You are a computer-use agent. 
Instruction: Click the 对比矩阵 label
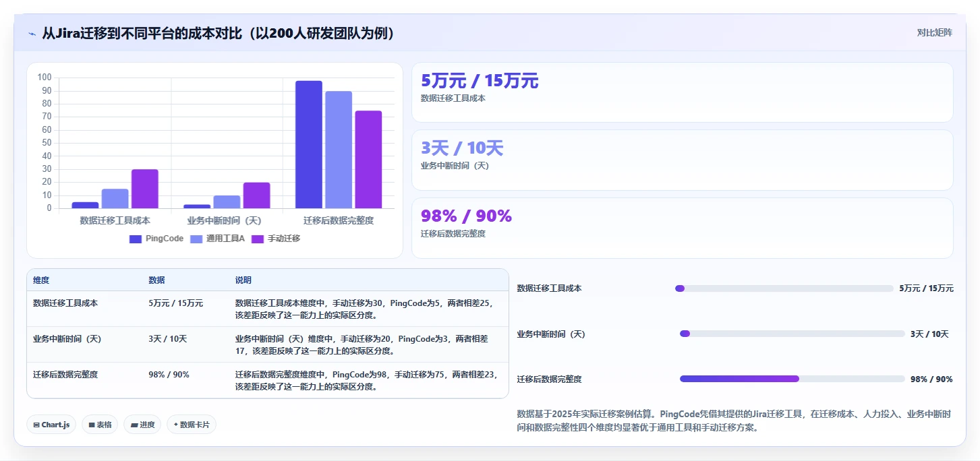[934, 32]
